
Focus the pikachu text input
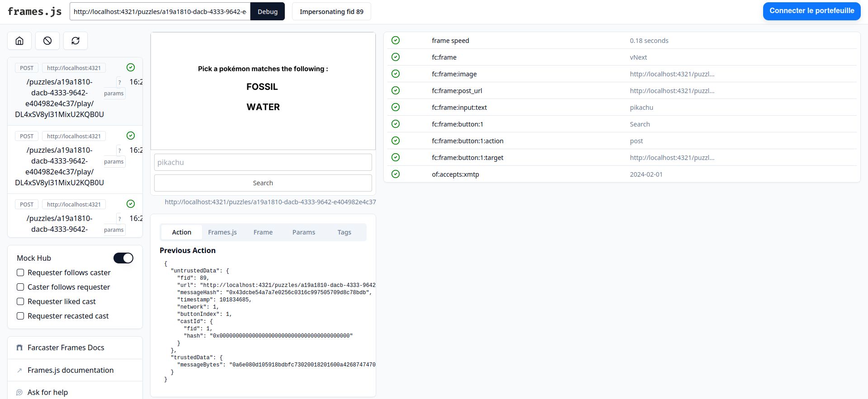[x=263, y=162]
